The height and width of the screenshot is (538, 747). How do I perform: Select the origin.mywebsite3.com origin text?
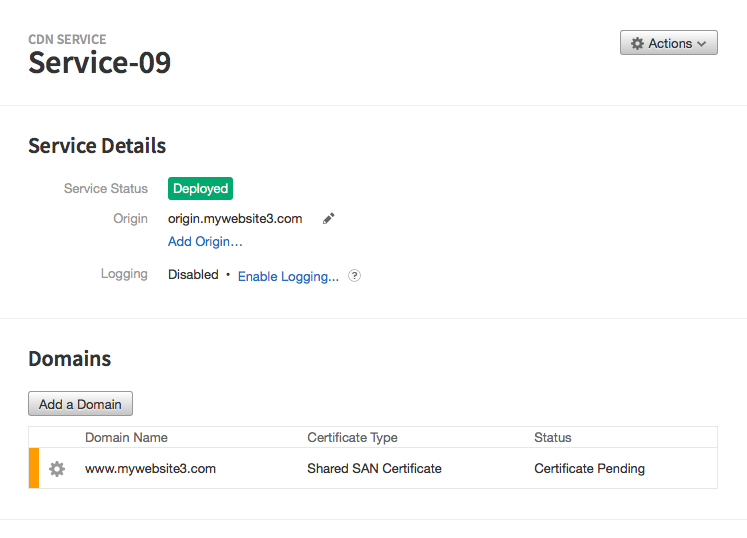point(235,219)
